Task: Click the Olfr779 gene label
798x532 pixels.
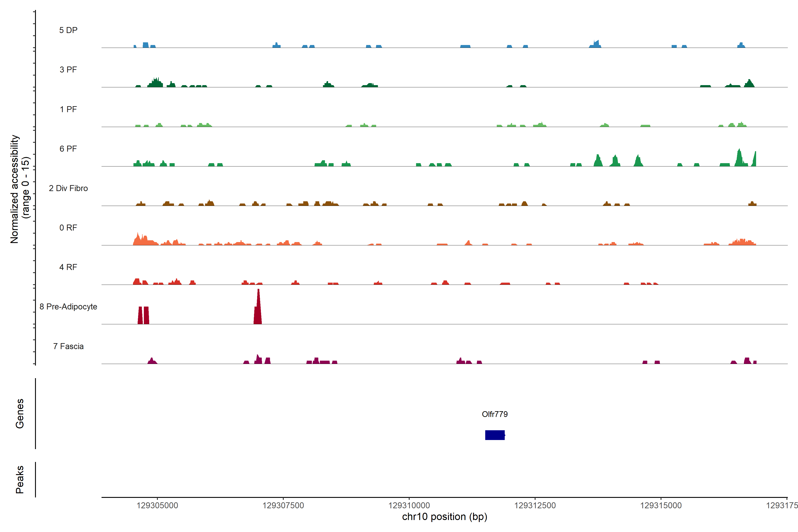Action: 495,414
